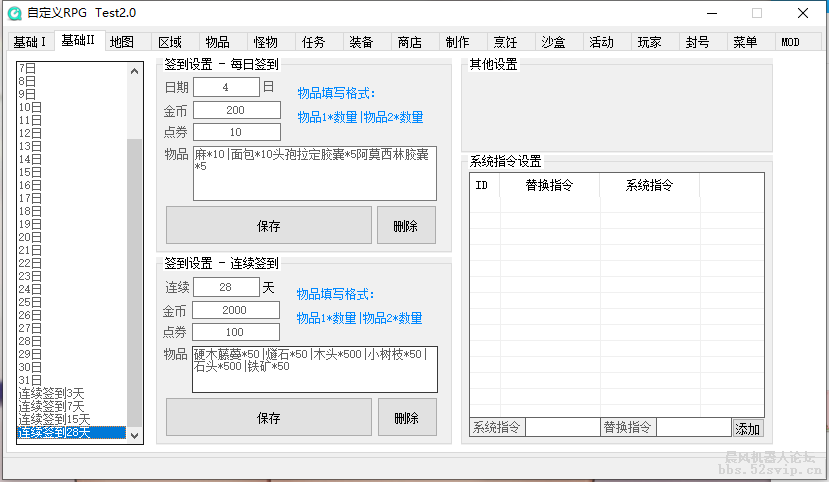Switch to the 地图 tab

[x=122, y=42]
